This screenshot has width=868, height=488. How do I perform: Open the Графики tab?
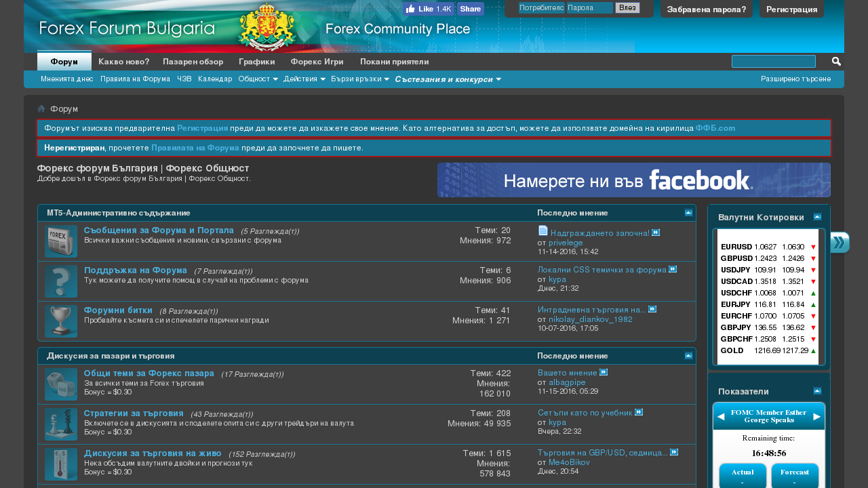point(257,61)
